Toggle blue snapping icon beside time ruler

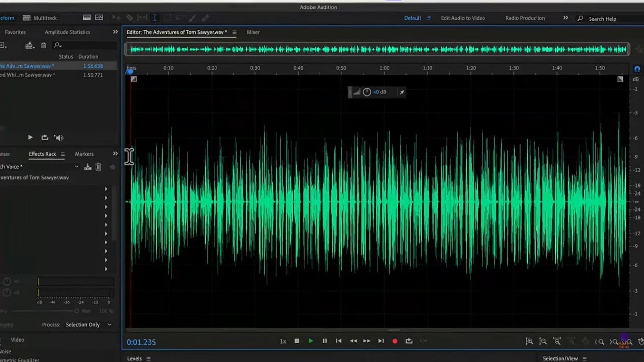coord(637,69)
